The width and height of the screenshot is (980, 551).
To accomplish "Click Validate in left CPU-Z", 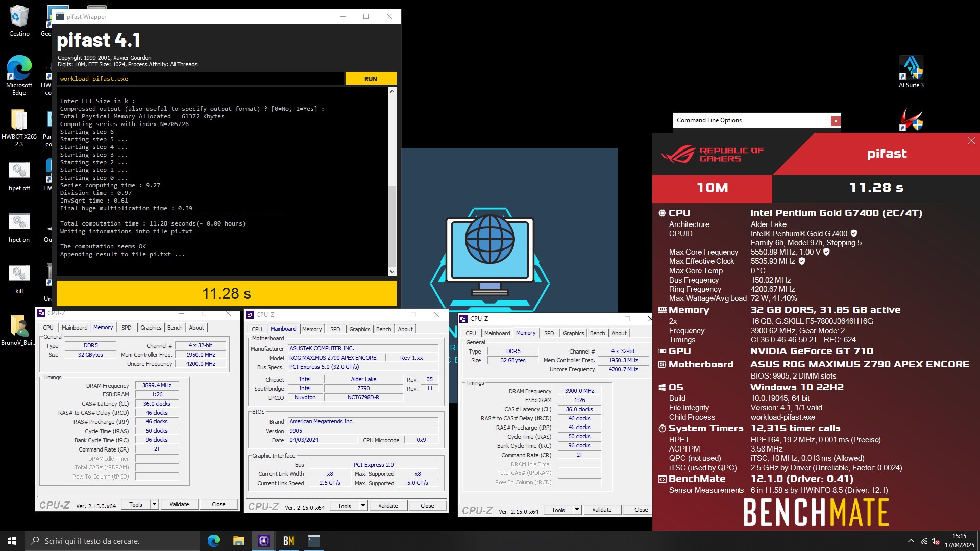I will pos(179,504).
